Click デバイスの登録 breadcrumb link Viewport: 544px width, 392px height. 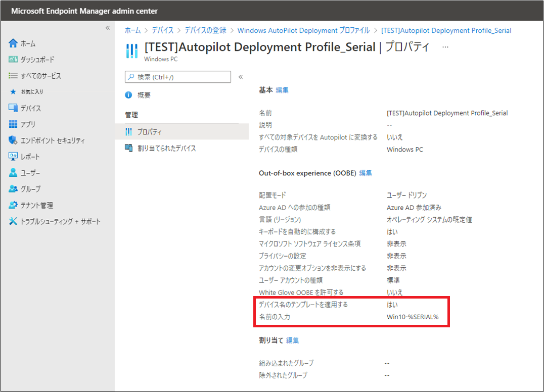pyautogui.click(x=205, y=30)
